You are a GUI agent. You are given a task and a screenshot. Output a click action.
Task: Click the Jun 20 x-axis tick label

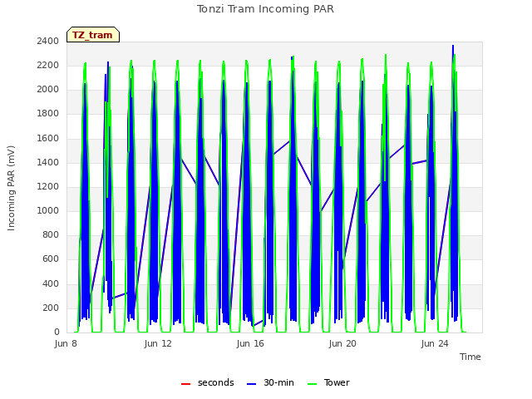tap(342, 343)
